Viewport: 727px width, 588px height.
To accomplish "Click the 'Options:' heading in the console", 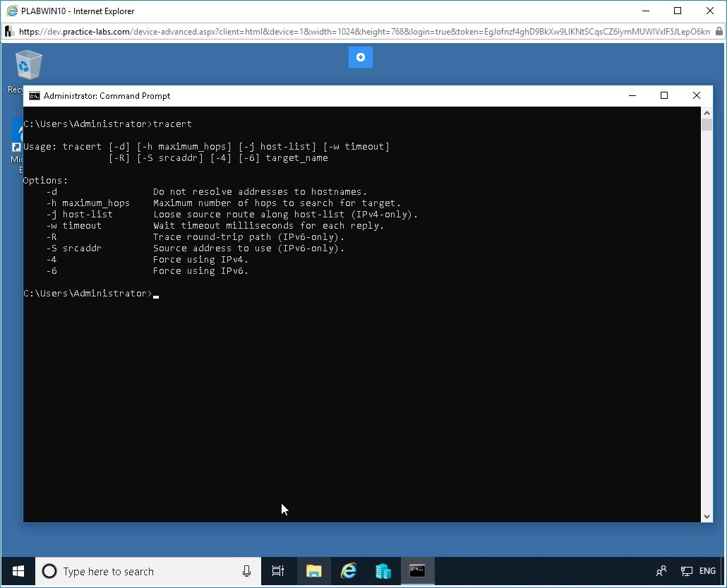I will coord(45,181).
